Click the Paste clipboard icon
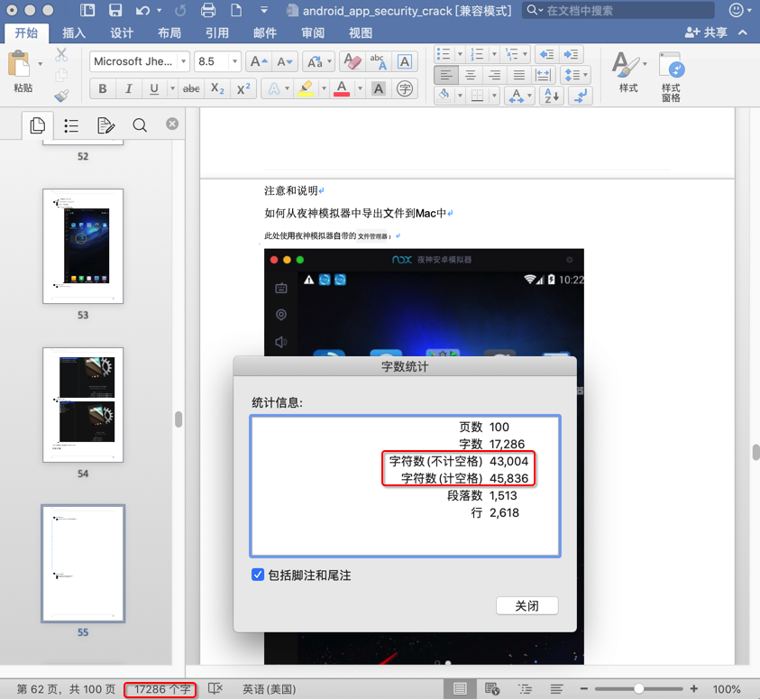 (x=20, y=64)
